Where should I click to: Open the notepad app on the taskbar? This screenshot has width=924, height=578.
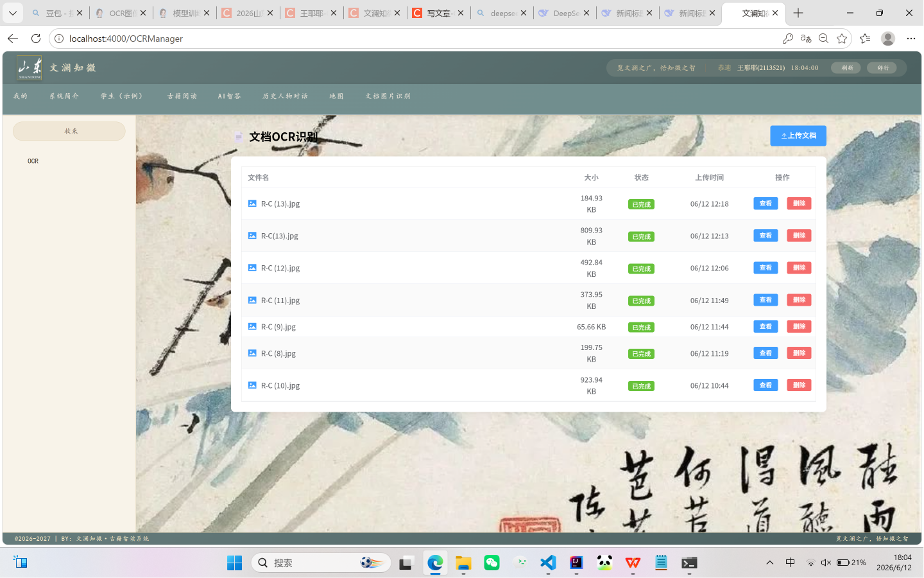point(661,563)
